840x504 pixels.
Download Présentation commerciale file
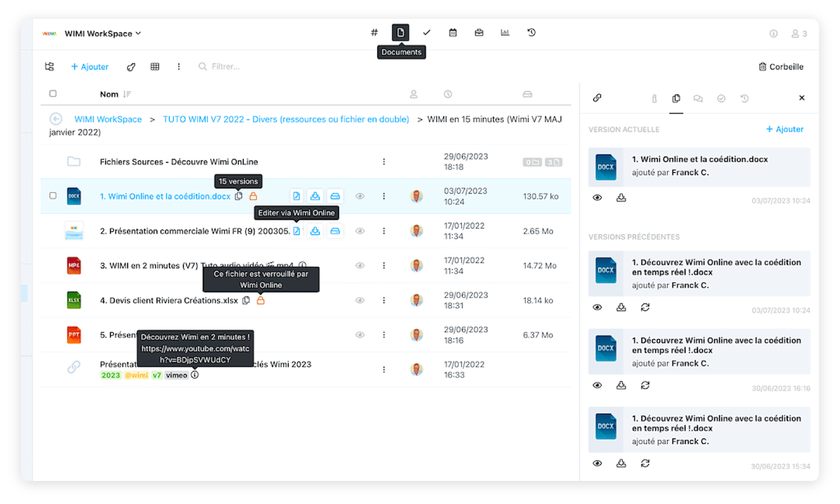point(315,231)
